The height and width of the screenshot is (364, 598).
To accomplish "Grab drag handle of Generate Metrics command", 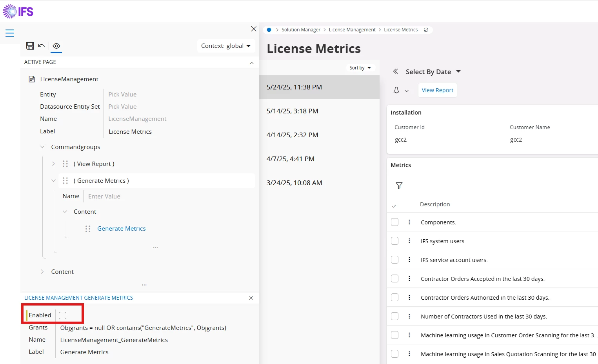I will coord(88,229).
